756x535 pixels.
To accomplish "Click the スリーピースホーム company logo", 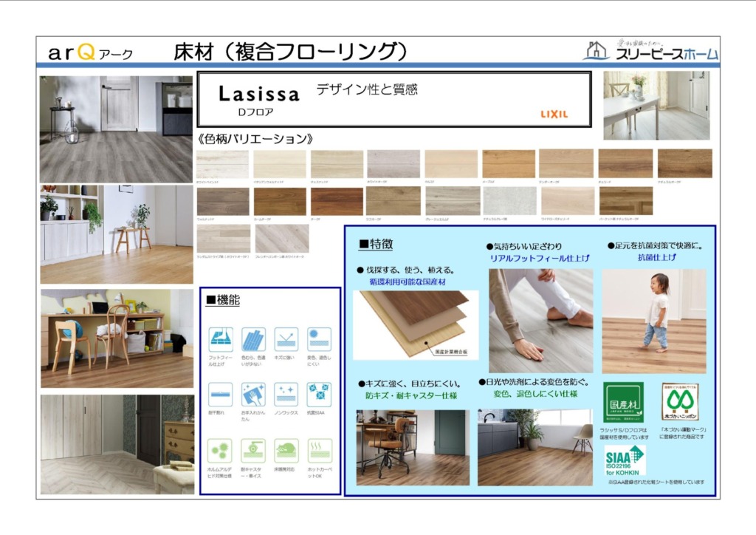I will tap(651, 51).
